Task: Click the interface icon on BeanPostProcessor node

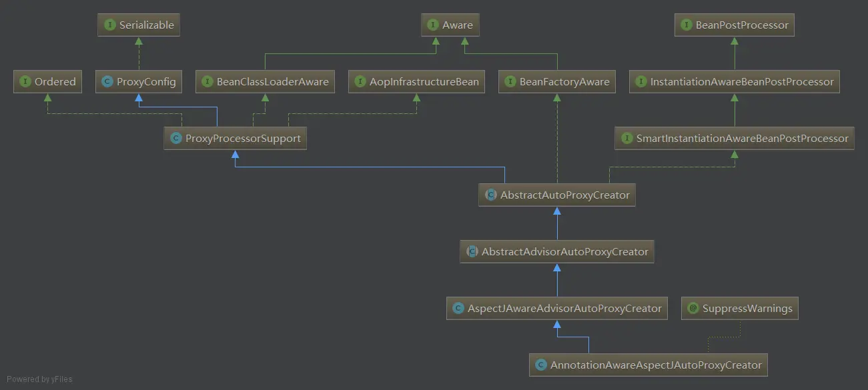Action: [687, 25]
